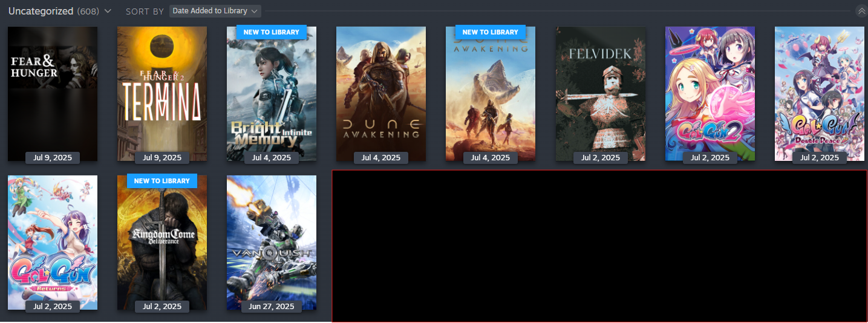Viewport: 868px width, 323px height.
Task: Select the Dune Awakening cover with hooded figure
Action: [381, 94]
